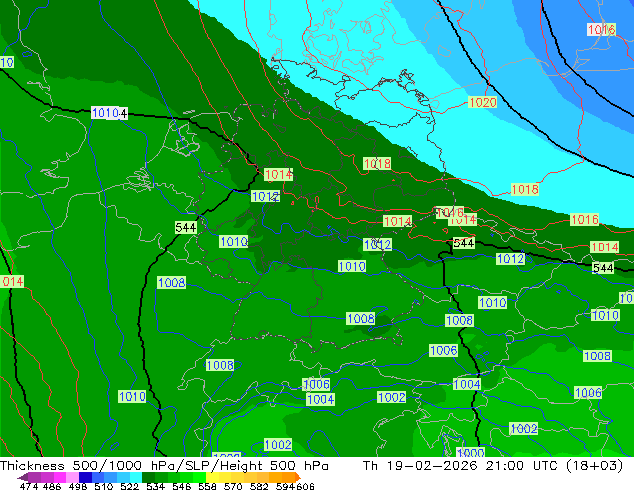Image resolution: width=634 pixels, height=490 pixels.
Task: Click the 474 legend value
Action: click(29, 486)
